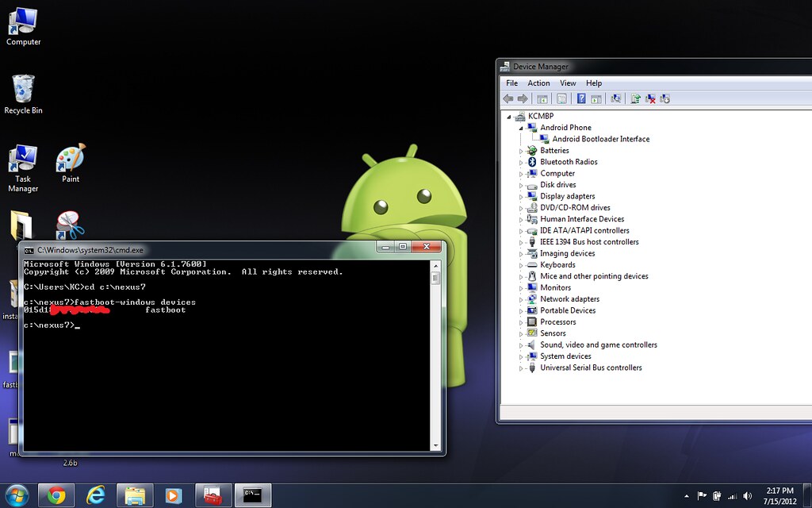
Task: Click the Disable device toolbar icon
Action: pyautogui.click(x=665, y=98)
